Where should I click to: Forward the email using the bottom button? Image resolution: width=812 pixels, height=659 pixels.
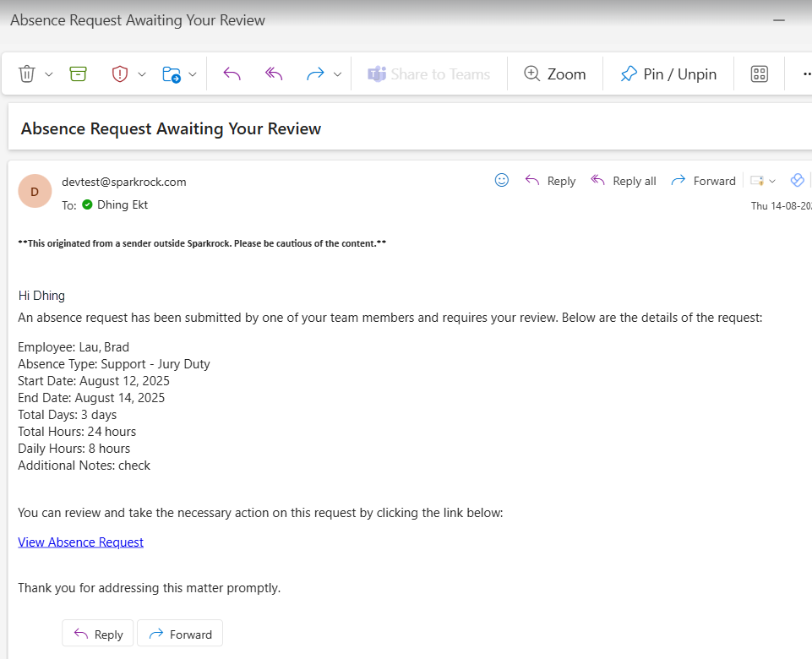[179, 633]
